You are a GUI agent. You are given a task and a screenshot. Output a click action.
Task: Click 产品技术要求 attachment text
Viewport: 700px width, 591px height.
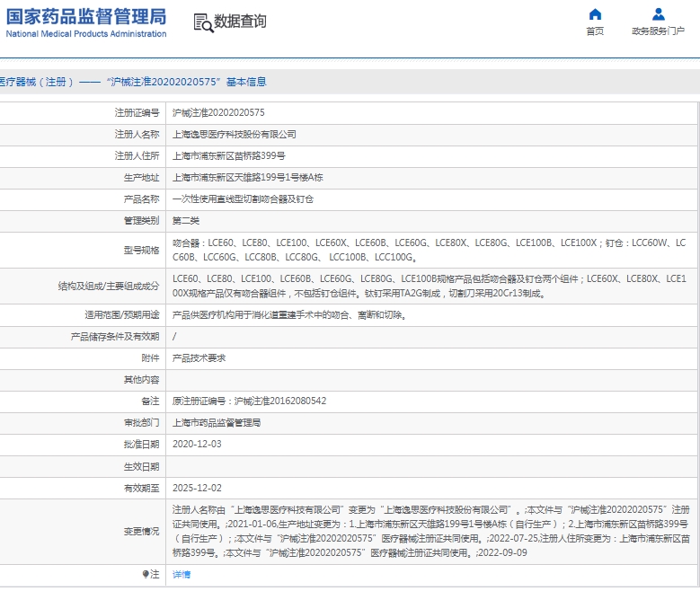coord(199,358)
